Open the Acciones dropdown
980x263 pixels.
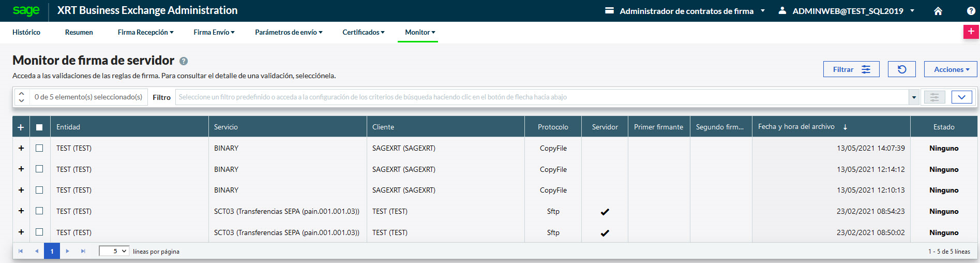coord(951,69)
